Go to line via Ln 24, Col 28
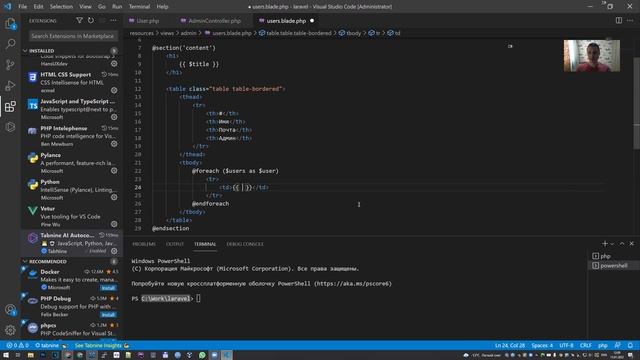Screen dimensions: 640x360 509,345
